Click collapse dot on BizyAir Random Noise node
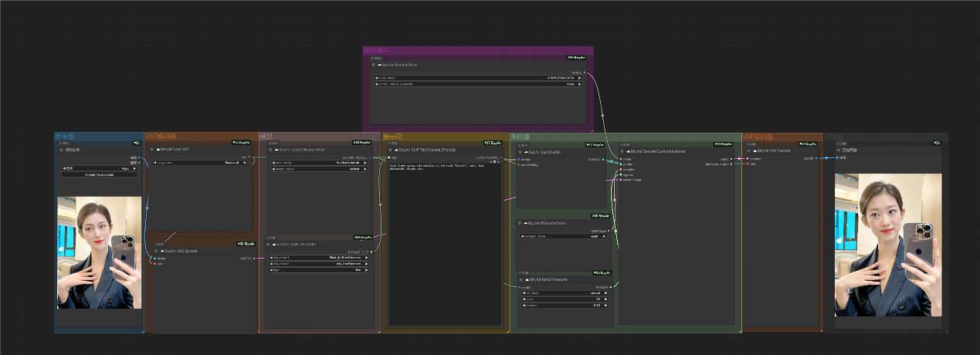The height and width of the screenshot is (355, 980). point(373,65)
